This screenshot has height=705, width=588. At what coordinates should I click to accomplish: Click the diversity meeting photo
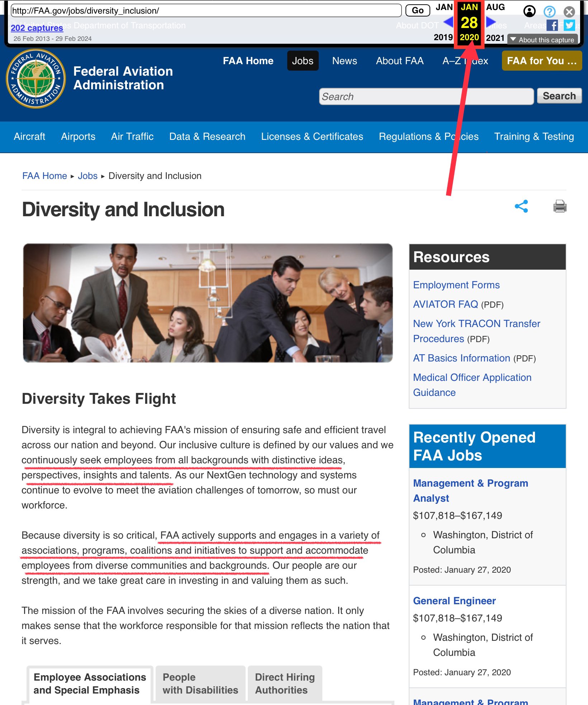pos(208,303)
